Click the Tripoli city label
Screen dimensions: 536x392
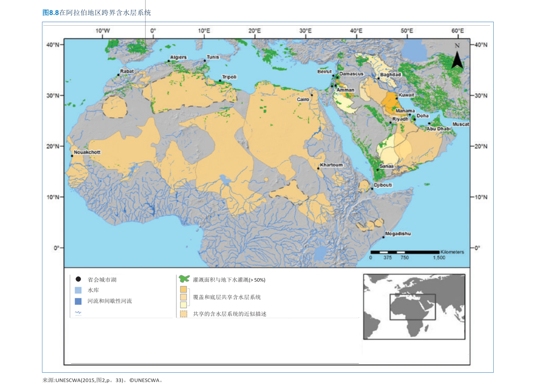(x=229, y=77)
